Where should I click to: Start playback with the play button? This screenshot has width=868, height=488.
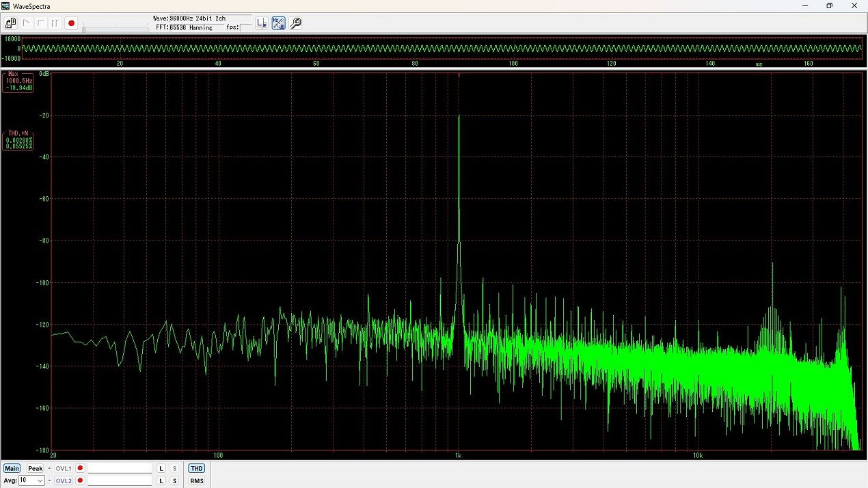27,23
